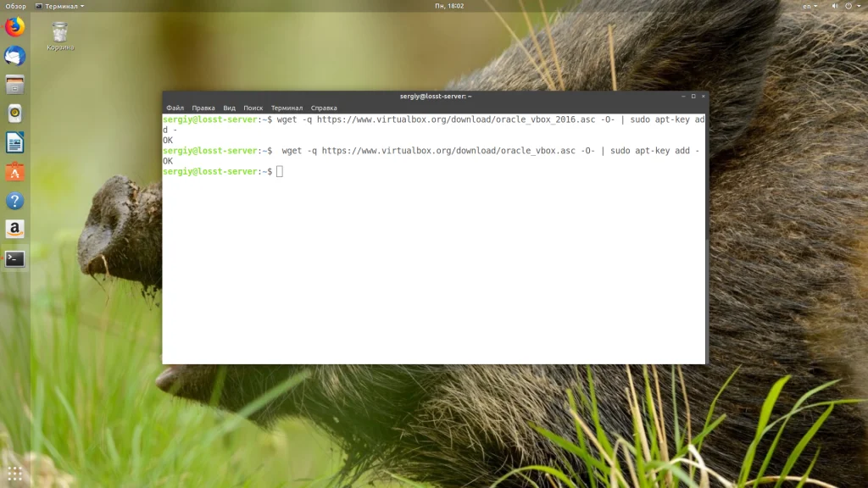Open the Поиск menu
This screenshot has height=488, width=868.
tap(253, 108)
